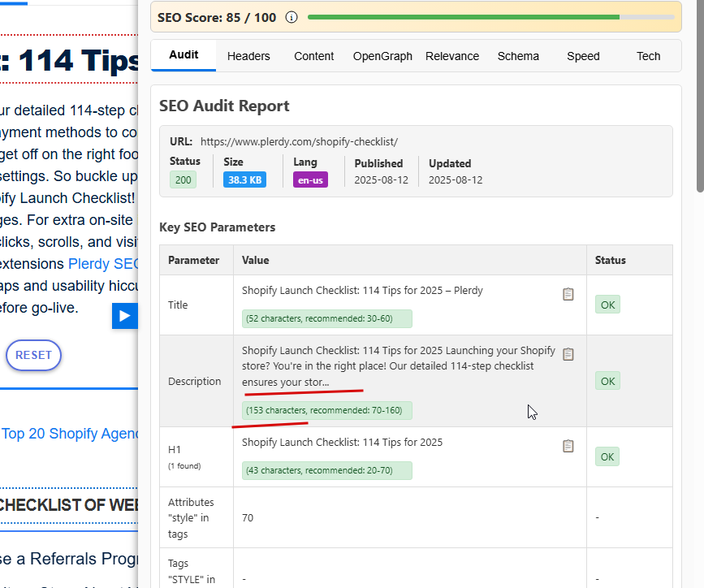Click the SEO Score: 85 / 100 text
The image size is (704, 588).
[217, 18]
